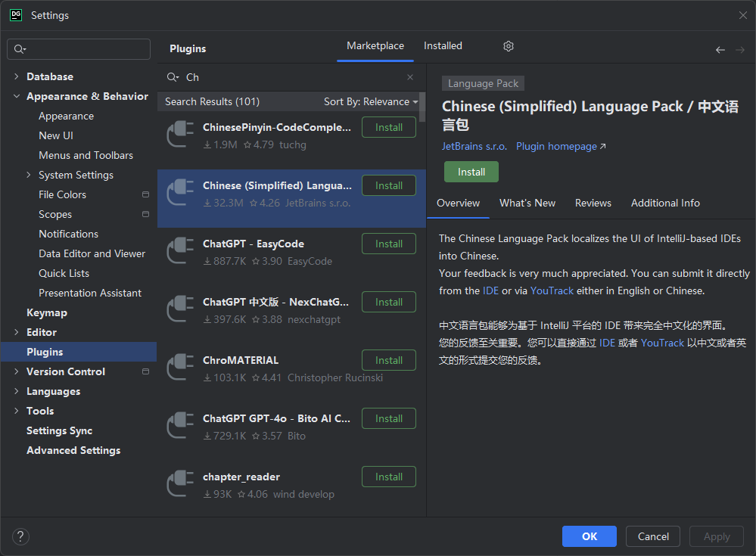The width and height of the screenshot is (756, 556).
Task: Select the New UI settings page
Action: pyautogui.click(x=56, y=135)
